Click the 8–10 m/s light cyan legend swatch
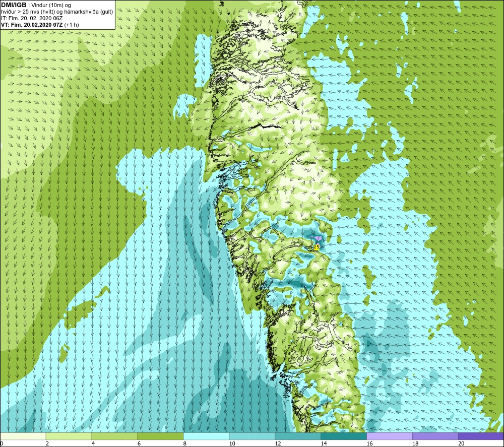Screen dimensions: 504x447 pyautogui.click(x=206, y=436)
